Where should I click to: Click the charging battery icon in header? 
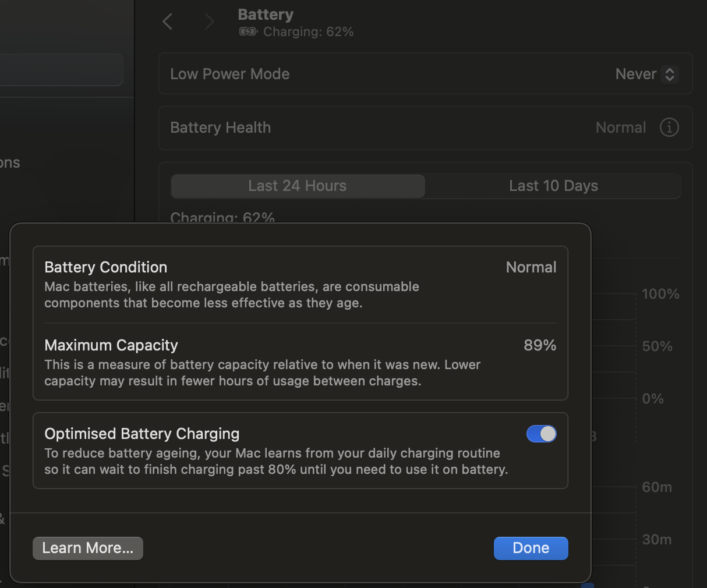coord(248,32)
